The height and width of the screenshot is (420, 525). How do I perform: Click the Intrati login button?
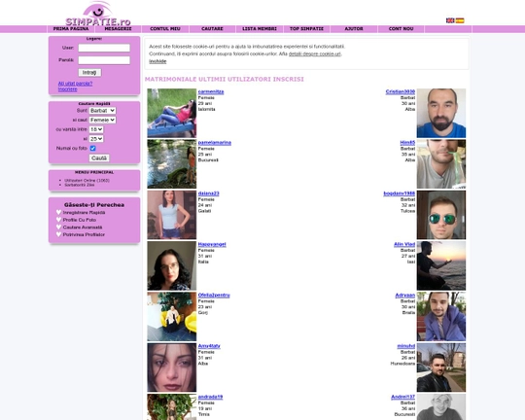pyautogui.click(x=89, y=73)
